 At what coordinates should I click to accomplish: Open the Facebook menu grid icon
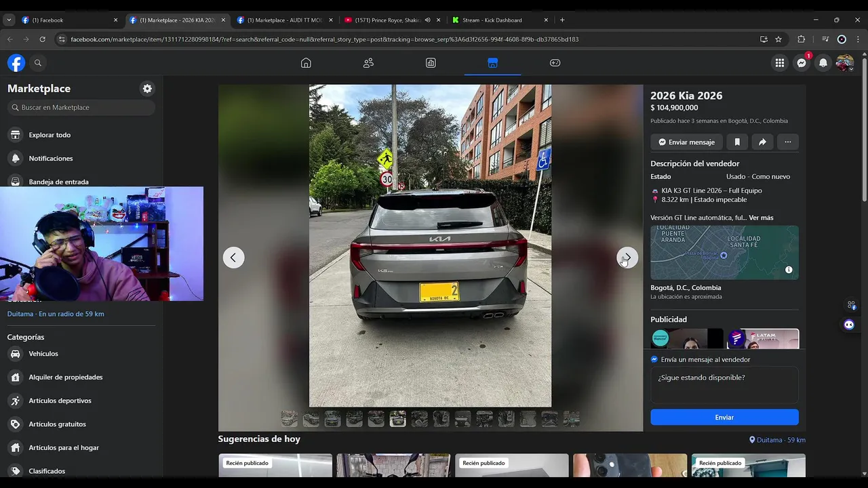[780, 63]
